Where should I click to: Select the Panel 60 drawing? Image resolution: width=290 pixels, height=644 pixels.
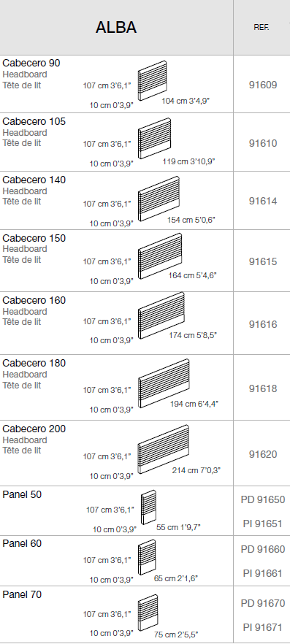point(148,557)
